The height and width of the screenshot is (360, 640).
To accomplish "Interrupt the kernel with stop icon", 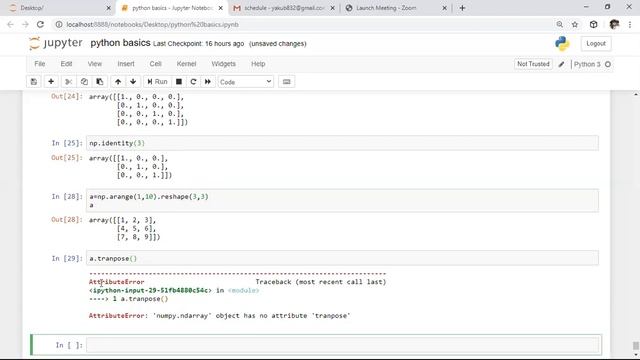I will tap(179, 82).
